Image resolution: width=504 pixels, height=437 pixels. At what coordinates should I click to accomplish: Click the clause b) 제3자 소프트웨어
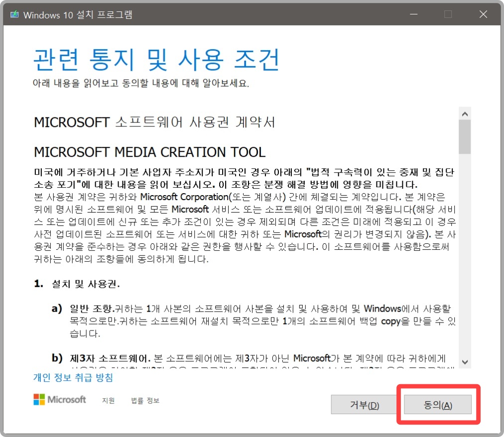pos(101,358)
